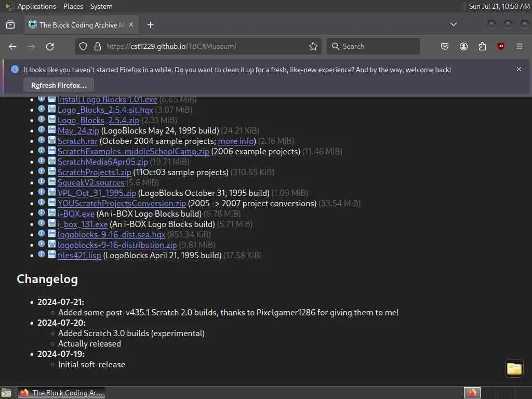Follow the more info link
The height and width of the screenshot is (399, 532).
[236, 141]
